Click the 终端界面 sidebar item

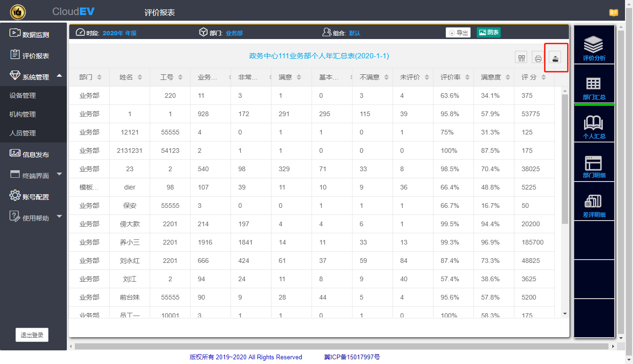[x=29, y=175]
